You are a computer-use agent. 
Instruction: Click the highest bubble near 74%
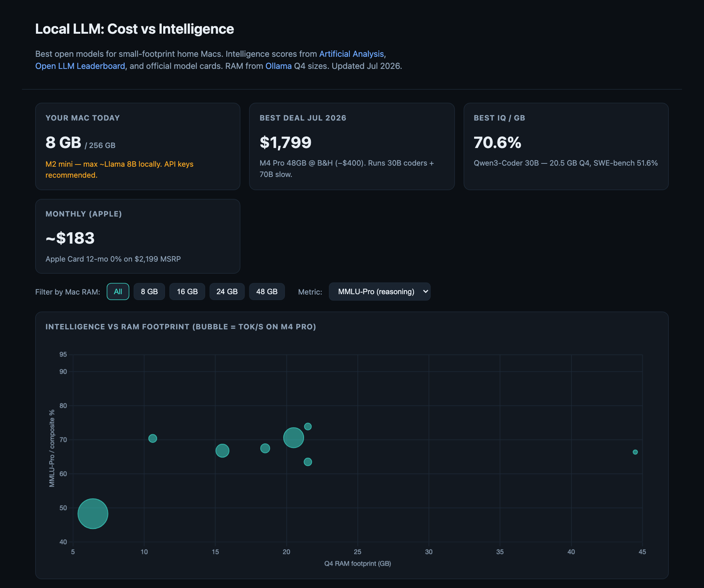[308, 426]
